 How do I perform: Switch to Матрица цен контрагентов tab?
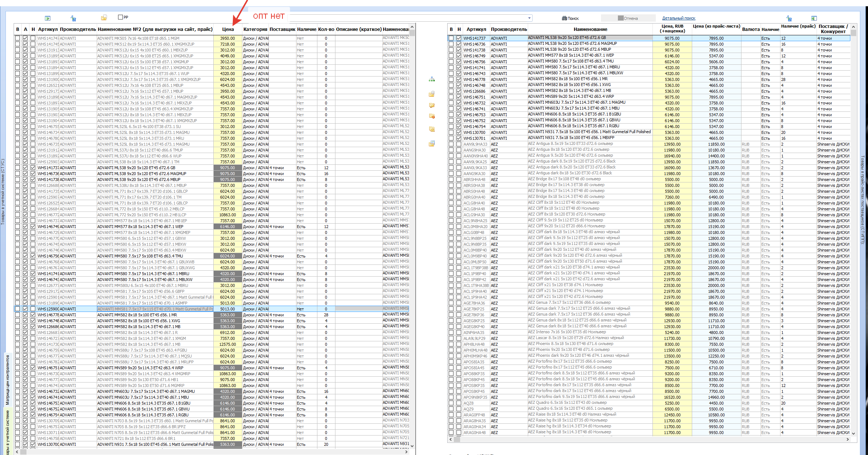coord(8,379)
